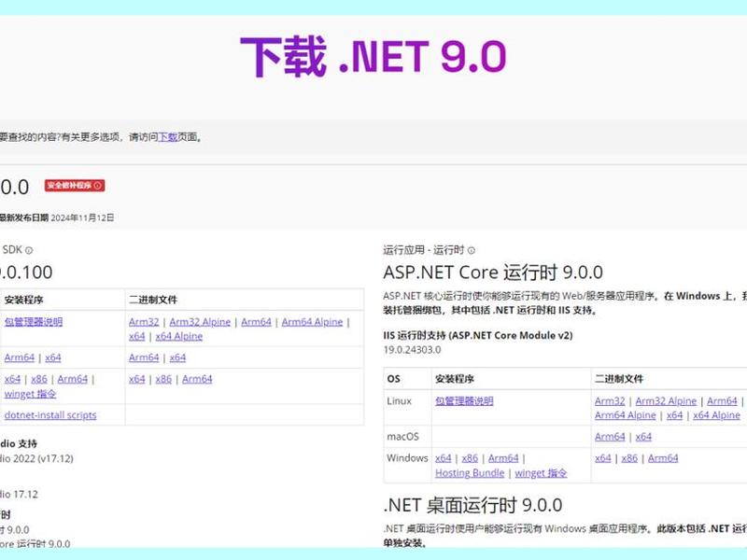The width and height of the screenshot is (747, 560).
Task: Download the SDK Arm64 Alpine binary
Action: pos(312,322)
